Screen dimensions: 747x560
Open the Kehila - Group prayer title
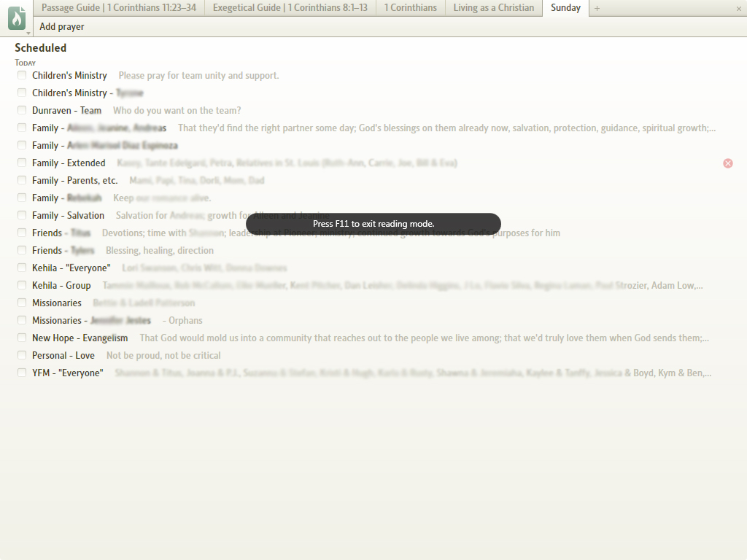61,286
